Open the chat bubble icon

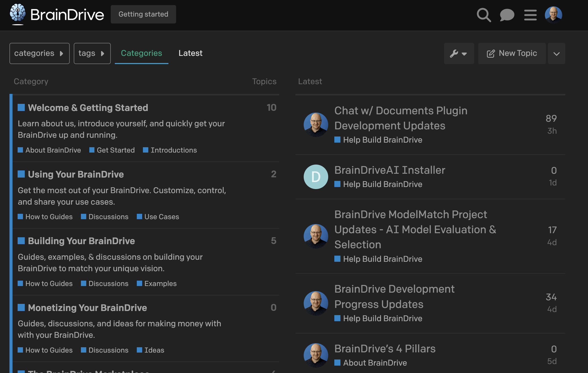pyautogui.click(x=507, y=15)
